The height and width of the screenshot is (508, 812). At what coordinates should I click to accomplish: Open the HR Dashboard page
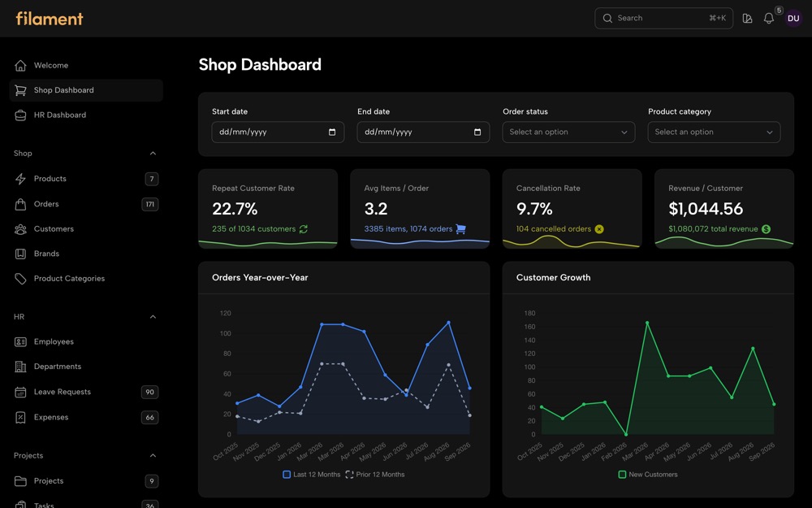(86, 115)
